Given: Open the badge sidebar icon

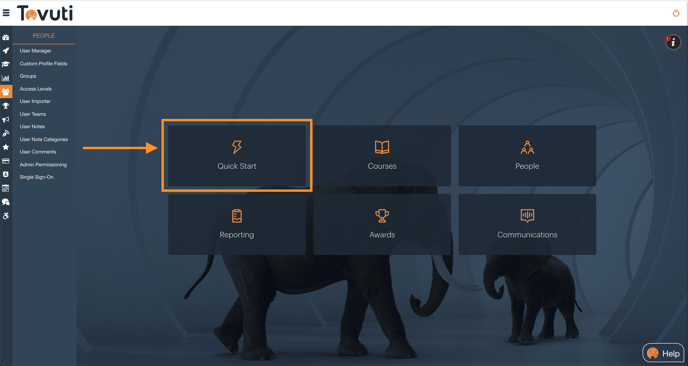Looking at the screenshot, I should (6, 175).
